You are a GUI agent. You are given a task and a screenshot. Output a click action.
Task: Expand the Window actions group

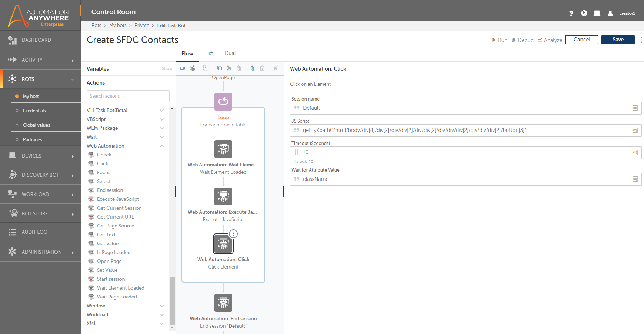tap(162, 306)
